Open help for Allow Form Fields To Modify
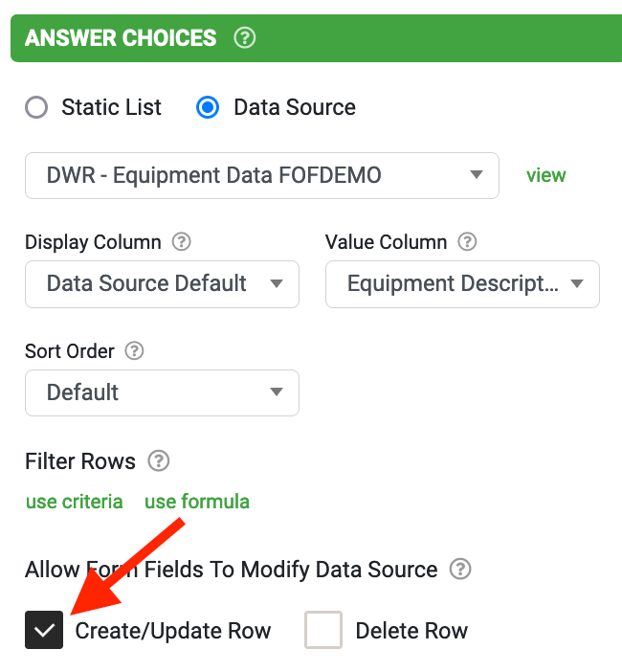 coord(460,570)
